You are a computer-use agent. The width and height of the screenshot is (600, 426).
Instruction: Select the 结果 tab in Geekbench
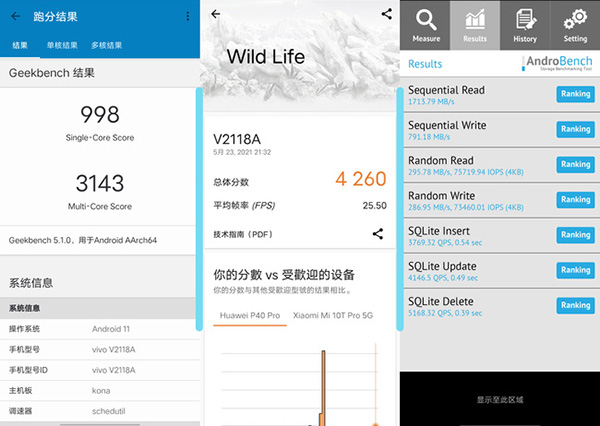coord(20,46)
